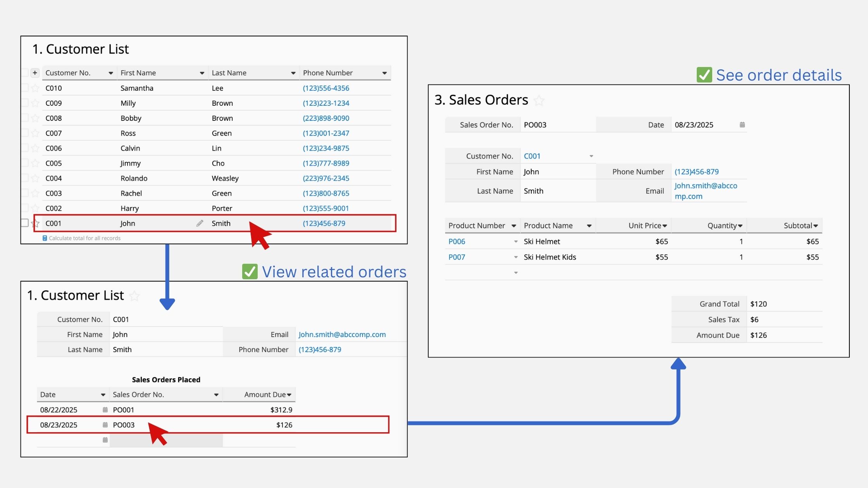Check the checkbox on customer C001's row
The height and width of the screenshot is (488, 868).
[x=25, y=223]
